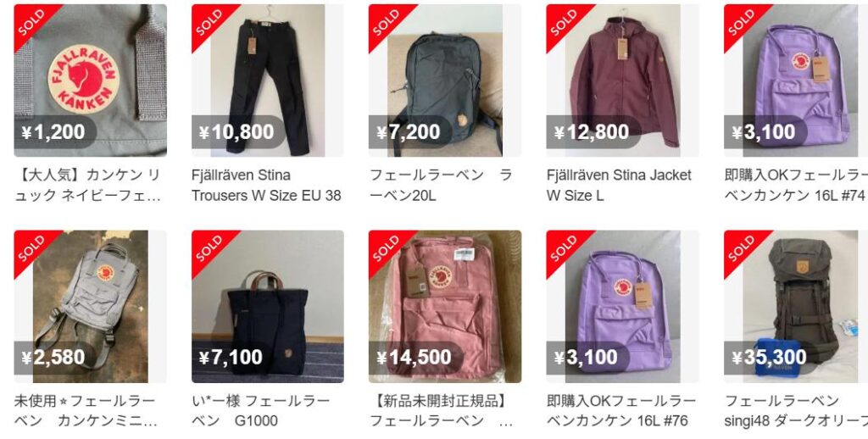Open the singi48 ダークオリーブ listing title
This screenshot has height=439, width=868.
click(796, 411)
